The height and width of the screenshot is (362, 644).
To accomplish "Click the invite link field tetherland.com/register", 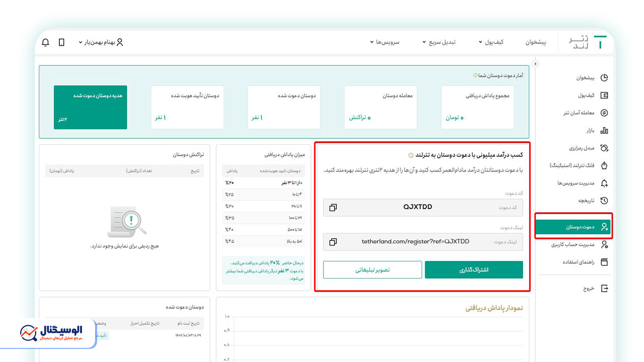I will [423, 242].
